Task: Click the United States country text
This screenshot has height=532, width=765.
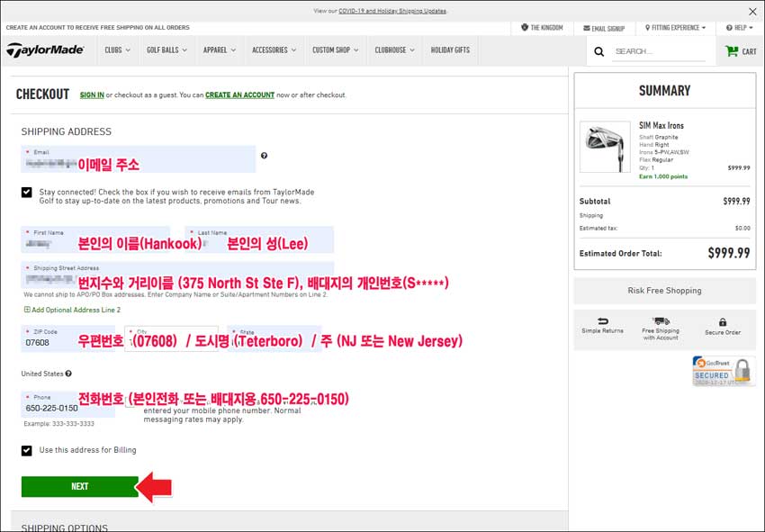Action: tap(42, 374)
